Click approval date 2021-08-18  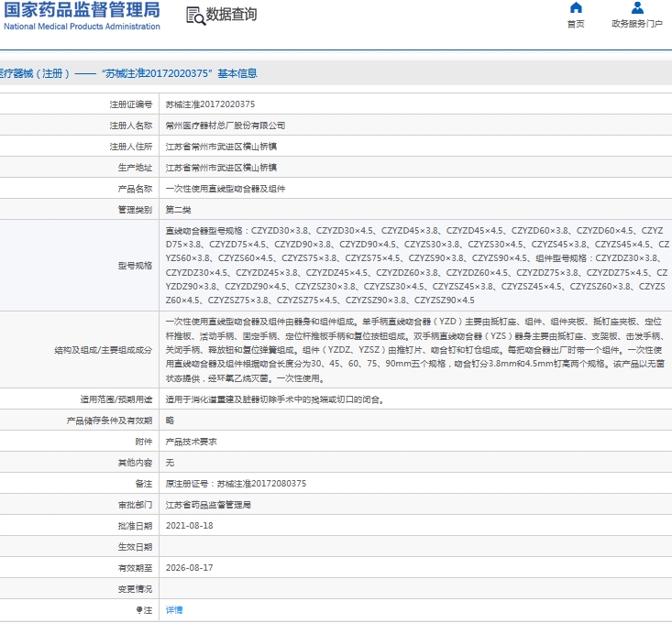coord(190,525)
